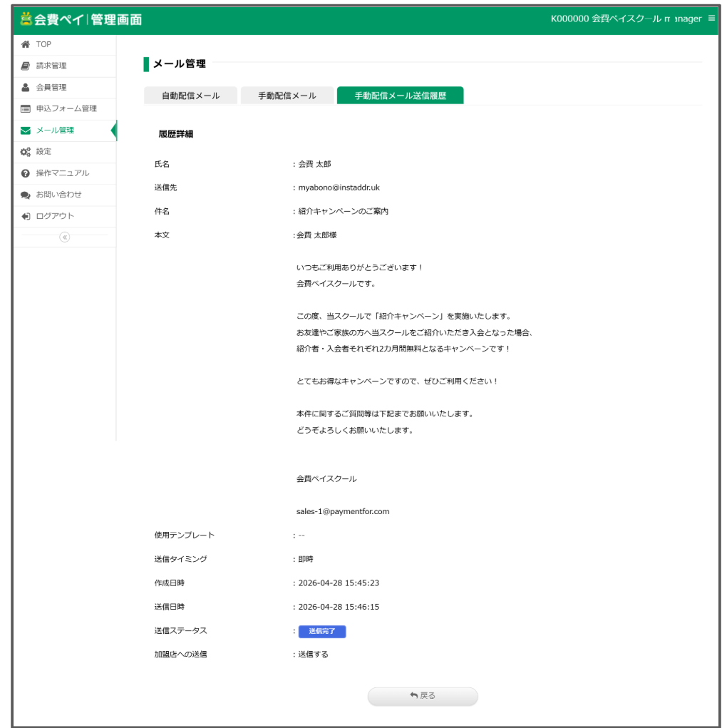Click the K000000 会費ペイスクール account name

pyautogui.click(x=626, y=19)
